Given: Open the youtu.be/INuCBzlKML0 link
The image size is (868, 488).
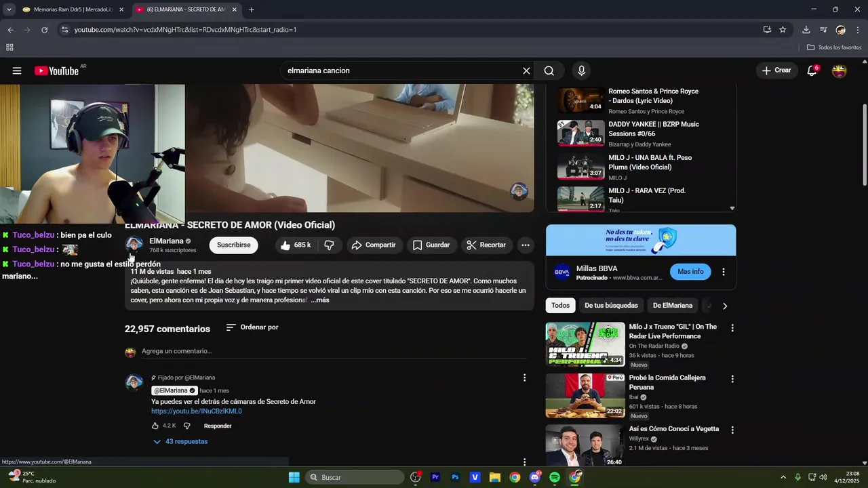Looking at the screenshot, I should pyautogui.click(x=197, y=411).
